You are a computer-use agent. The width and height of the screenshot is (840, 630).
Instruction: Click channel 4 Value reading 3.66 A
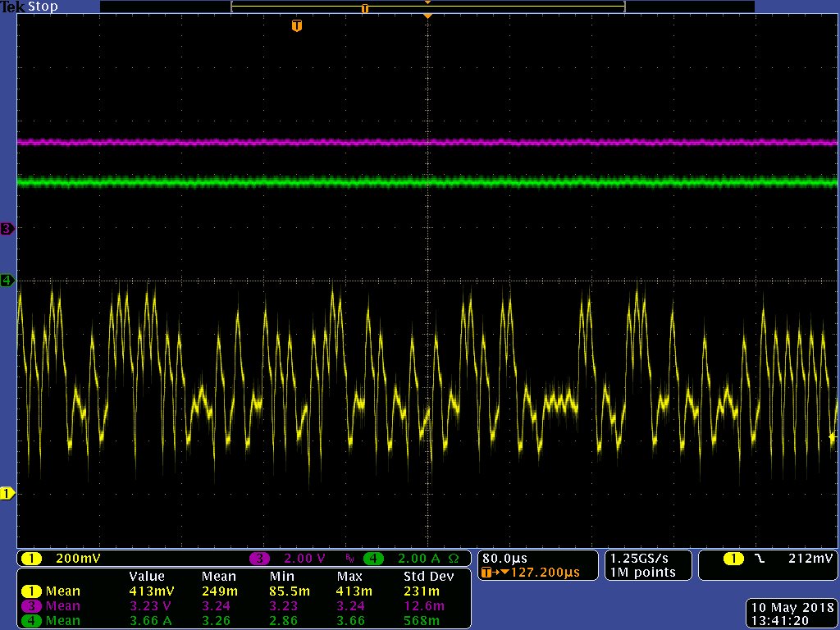click(x=152, y=620)
